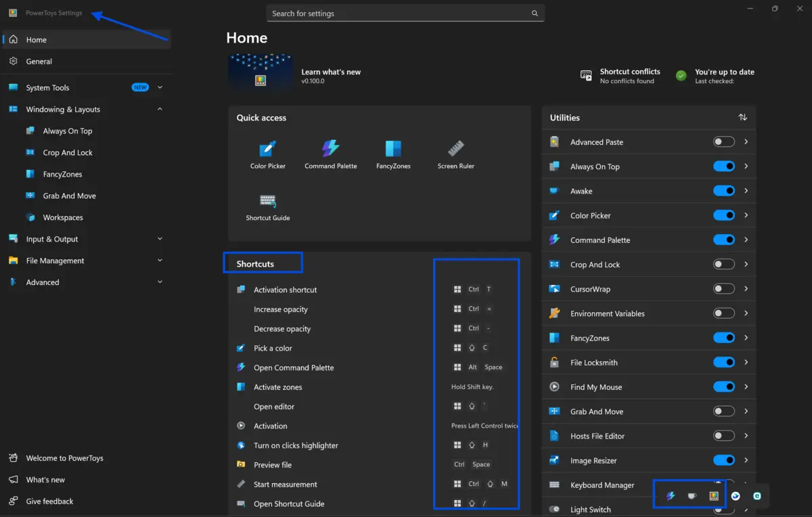Viewport: 812px width, 517px height.
Task: Click the Keyboard Manager utility icon
Action: (554, 485)
